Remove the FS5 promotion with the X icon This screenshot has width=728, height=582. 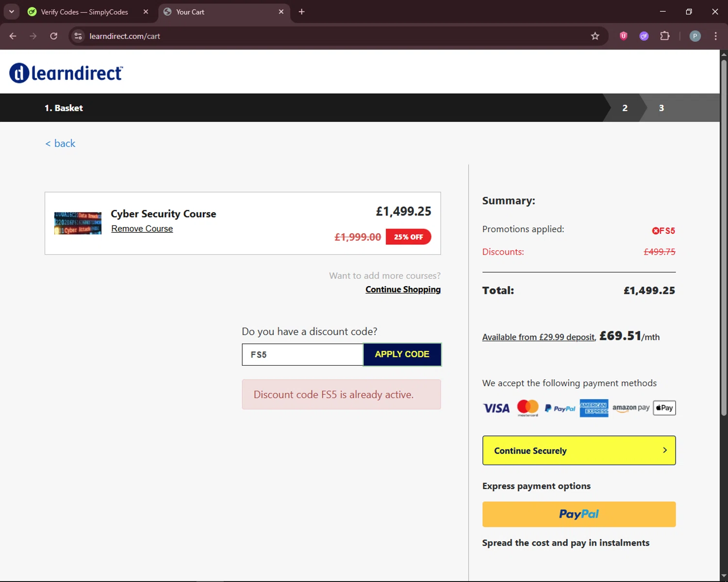(x=655, y=231)
